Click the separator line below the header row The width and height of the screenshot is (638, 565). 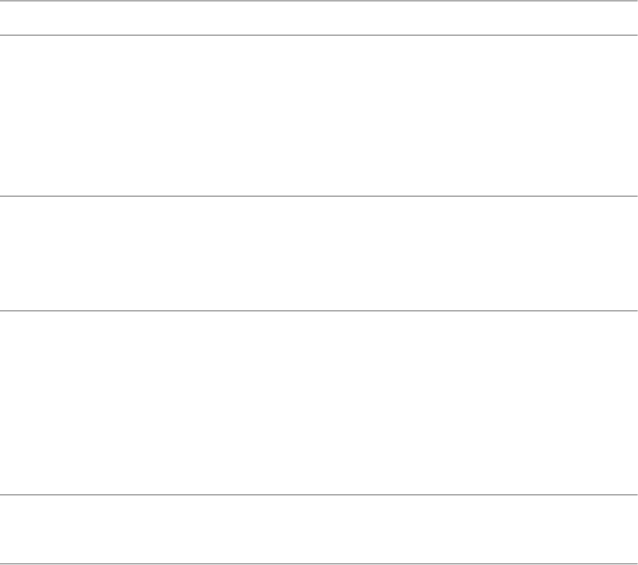coord(318,36)
